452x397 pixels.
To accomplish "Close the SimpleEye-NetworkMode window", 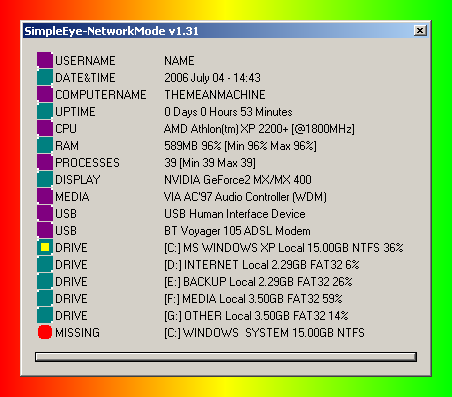I will click(420, 31).
